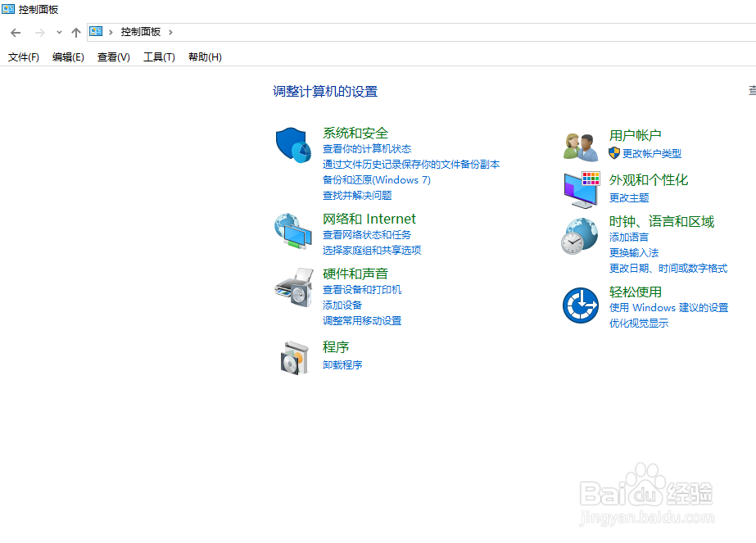Open the 轻松使用 heading
The width and height of the screenshot is (756, 543).
(x=635, y=292)
